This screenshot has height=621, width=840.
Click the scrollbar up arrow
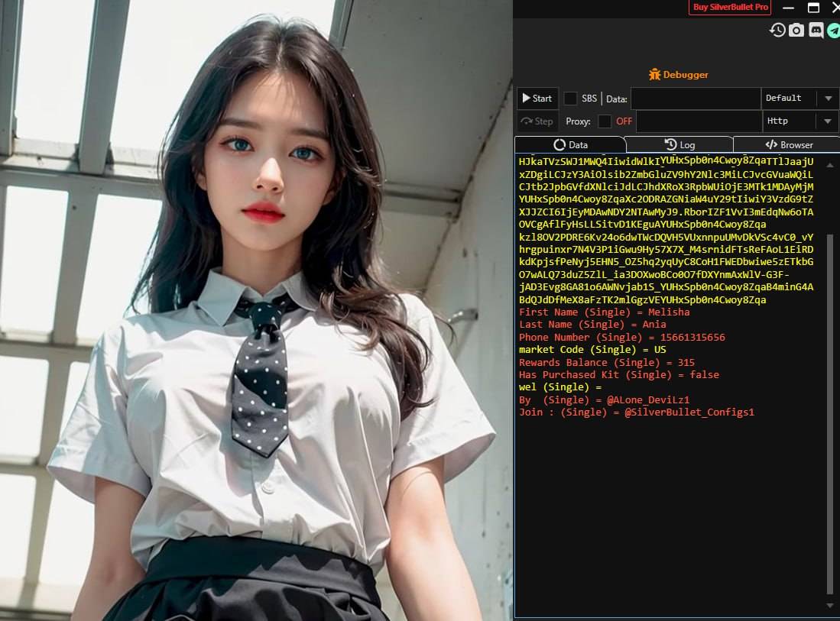(x=830, y=166)
